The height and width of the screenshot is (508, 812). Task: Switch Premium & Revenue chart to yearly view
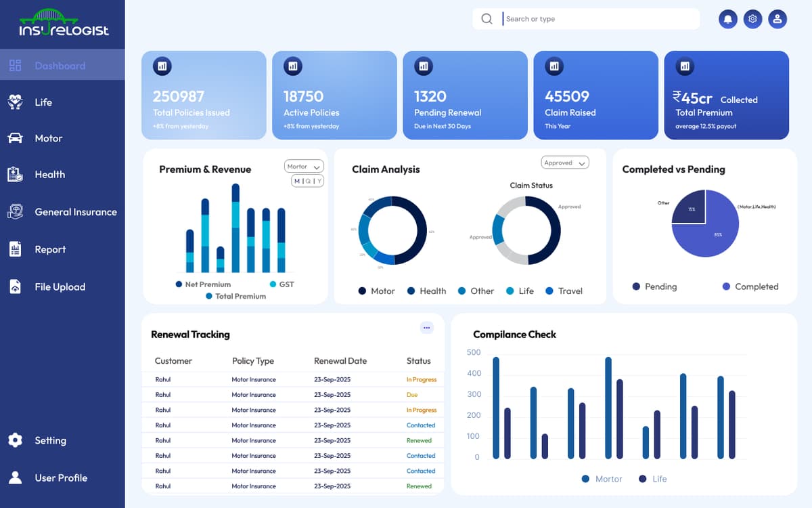click(319, 181)
